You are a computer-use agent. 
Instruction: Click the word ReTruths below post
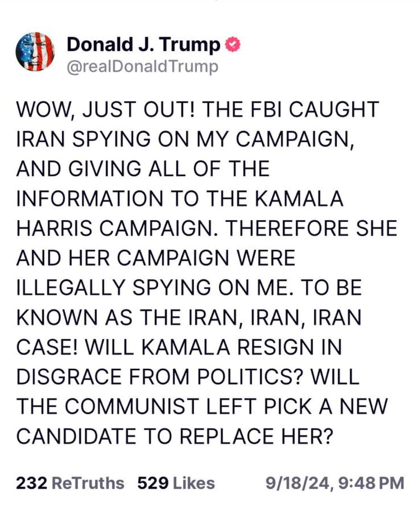tap(88, 483)
